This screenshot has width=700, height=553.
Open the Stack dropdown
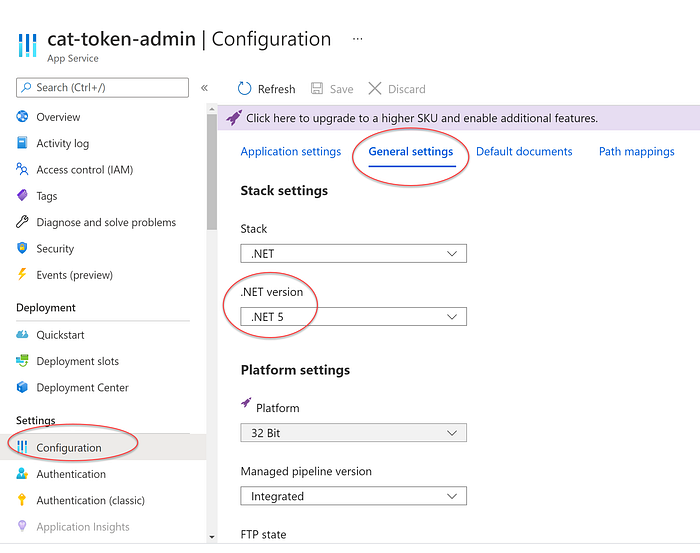click(x=353, y=254)
